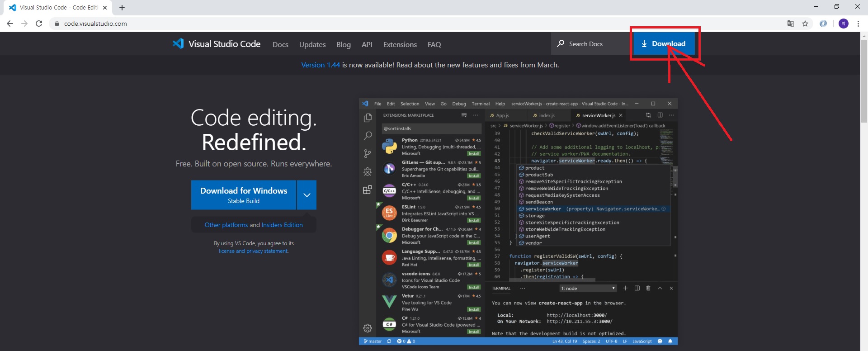
Task: Bookmark this page with the star
Action: [x=805, y=24]
